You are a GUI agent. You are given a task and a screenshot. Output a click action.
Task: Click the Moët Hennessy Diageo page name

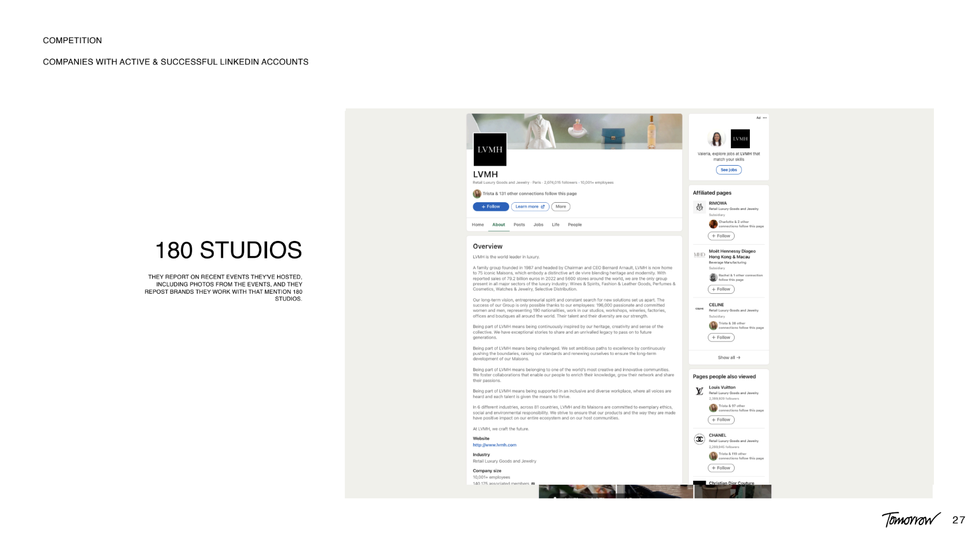(x=732, y=254)
